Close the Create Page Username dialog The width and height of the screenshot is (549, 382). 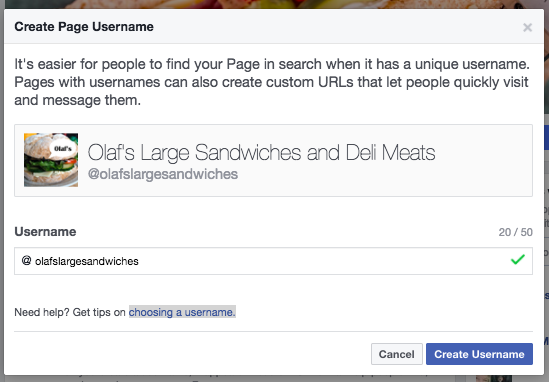click(527, 27)
